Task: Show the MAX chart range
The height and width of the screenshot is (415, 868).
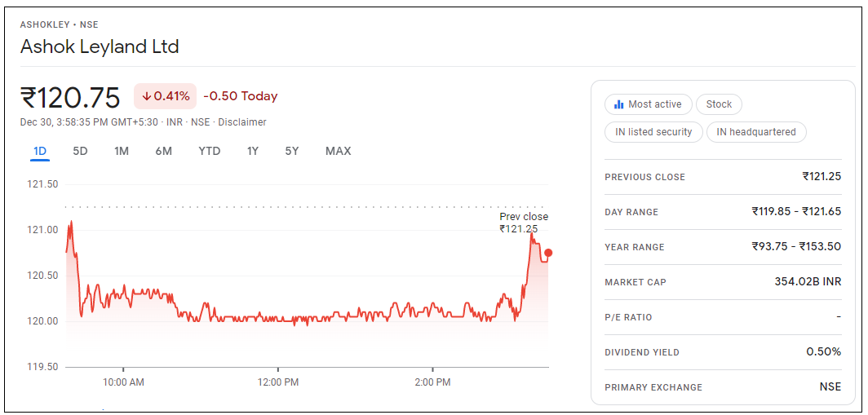Action: click(338, 151)
